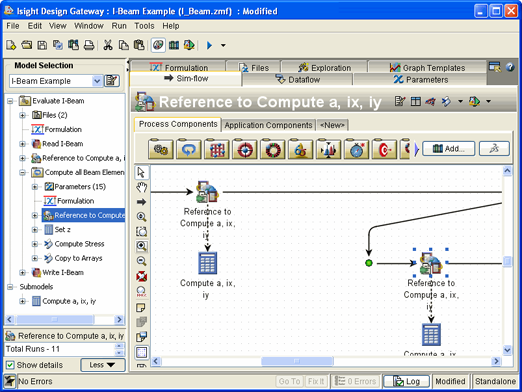The image size is (522, 392).
Task: Toggle the grid display tool
Action: 141,352
